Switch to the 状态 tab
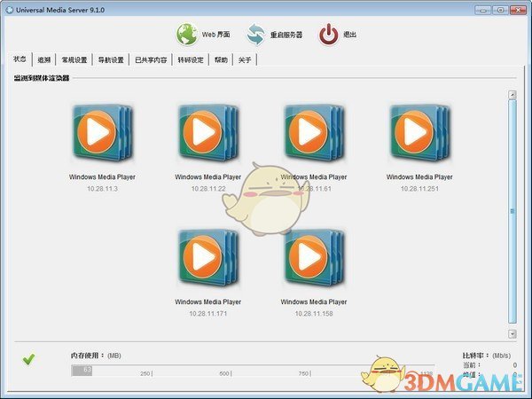 [20, 59]
